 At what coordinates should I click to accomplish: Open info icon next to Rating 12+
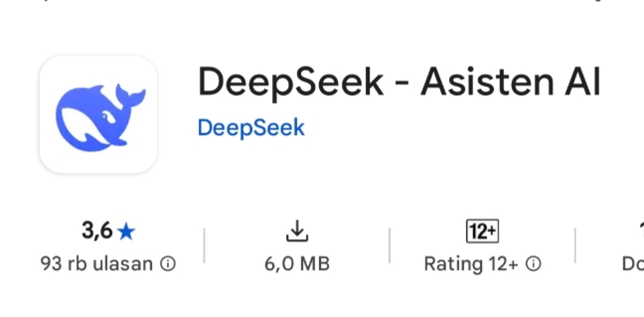(x=533, y=264)
